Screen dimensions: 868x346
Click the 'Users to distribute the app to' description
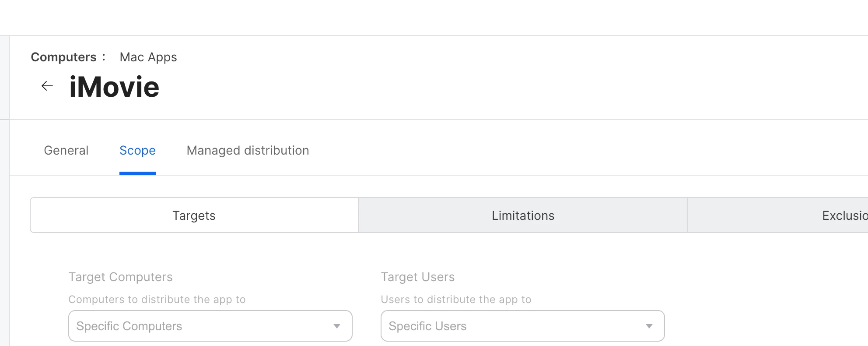[x=456, y=299]
